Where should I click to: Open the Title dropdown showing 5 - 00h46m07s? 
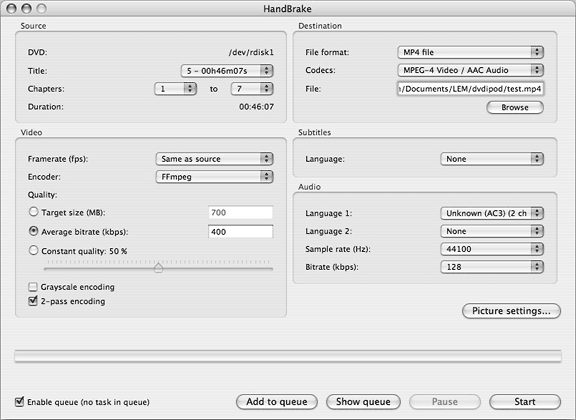[227, 71]
